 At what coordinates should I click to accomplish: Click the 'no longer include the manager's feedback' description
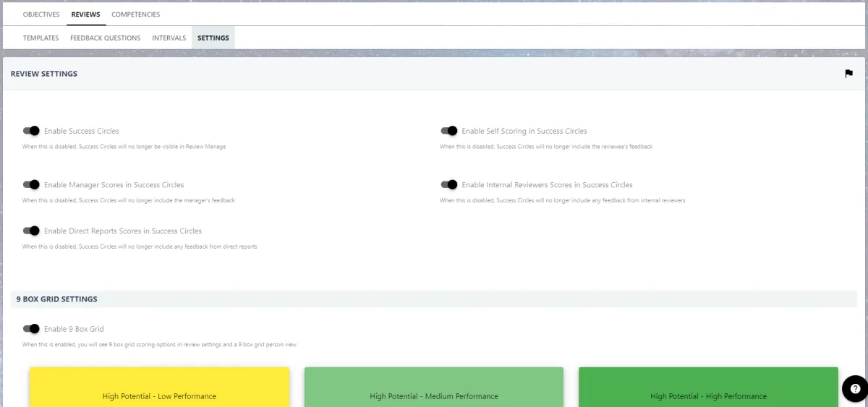tap(128, 200)
